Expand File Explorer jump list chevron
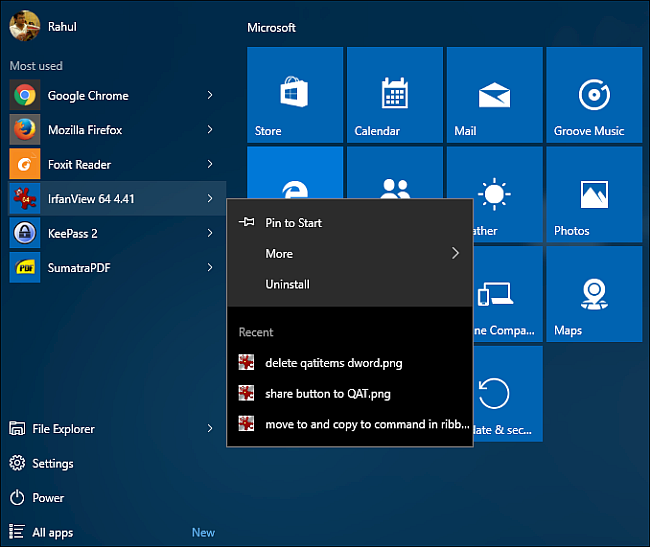Screen dimensions: 650x547 click(x=209, y=429)
